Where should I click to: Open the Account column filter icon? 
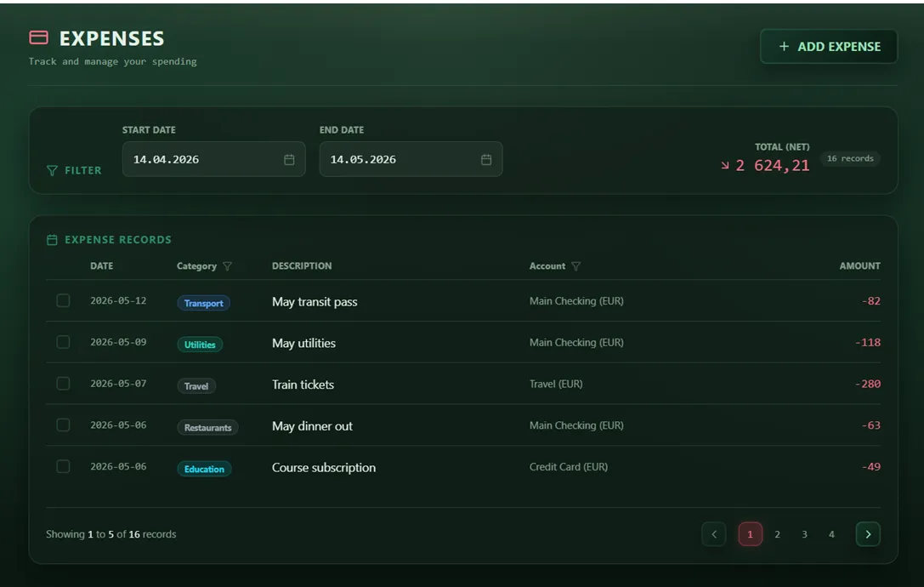pos(575,266)
